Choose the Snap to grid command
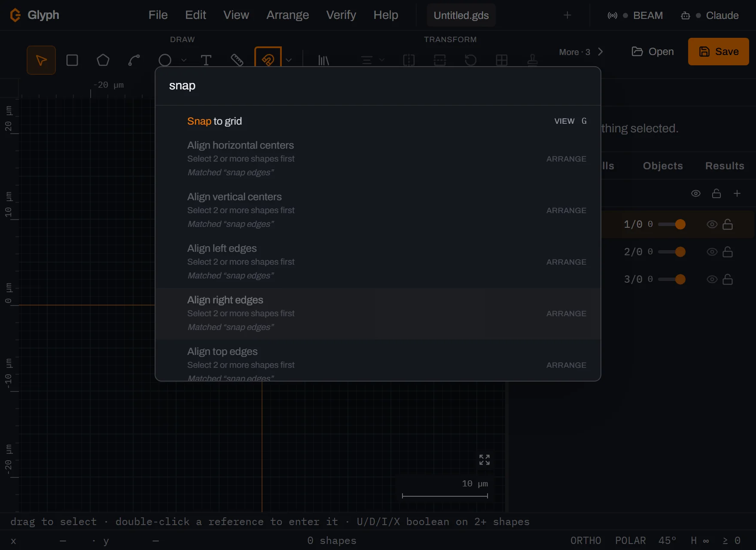756x550 pixels. point(378,121)
